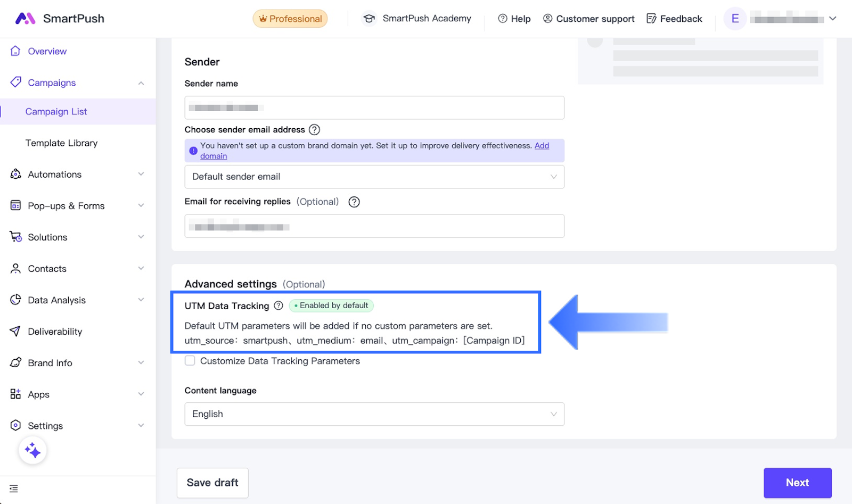Click the Add domain link

coord(542,146)
